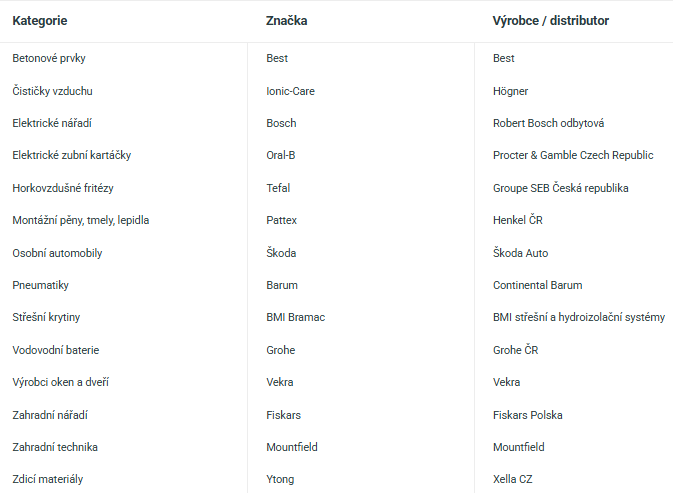Click the Högner distributor cell
This screenshot has height=493, width=673.
coord(510,91)
